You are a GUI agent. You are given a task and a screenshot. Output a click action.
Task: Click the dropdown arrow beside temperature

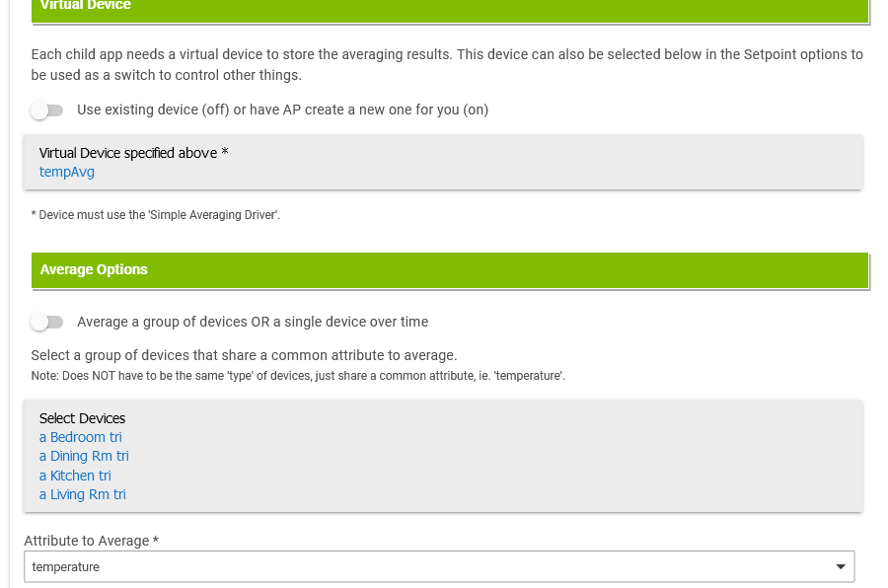point(841,566)
